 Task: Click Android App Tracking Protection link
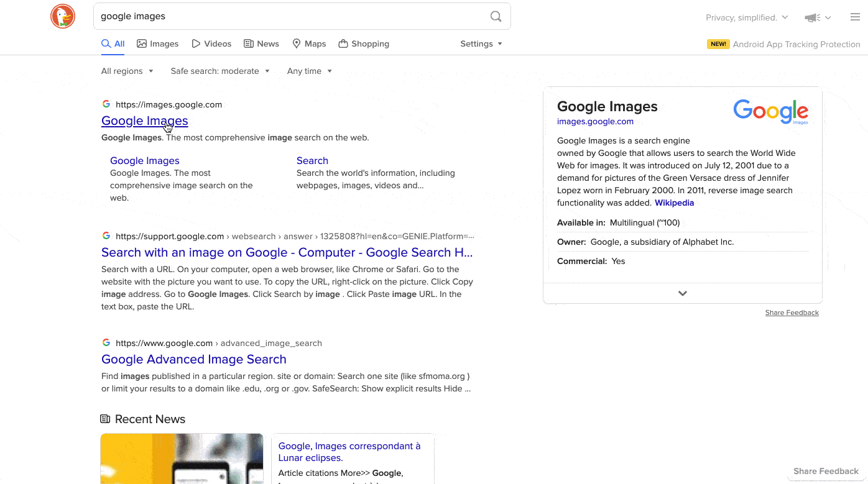click(796, 44)
